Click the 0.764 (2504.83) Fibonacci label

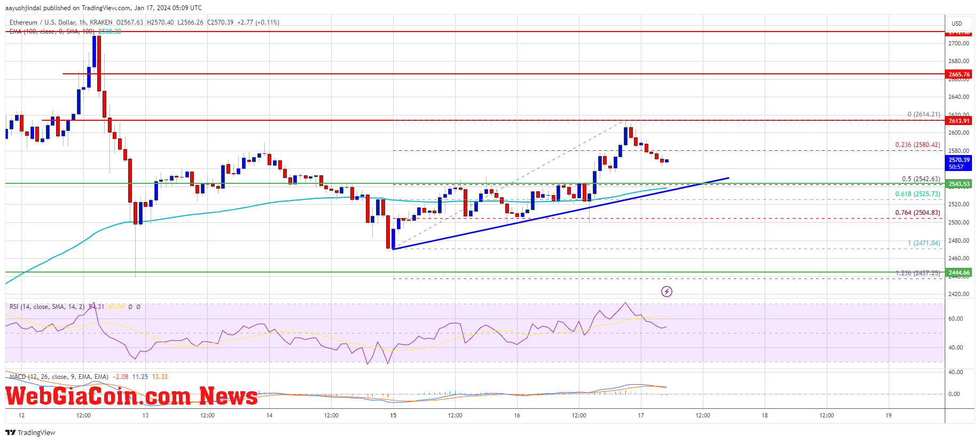(x=918, y=213)
